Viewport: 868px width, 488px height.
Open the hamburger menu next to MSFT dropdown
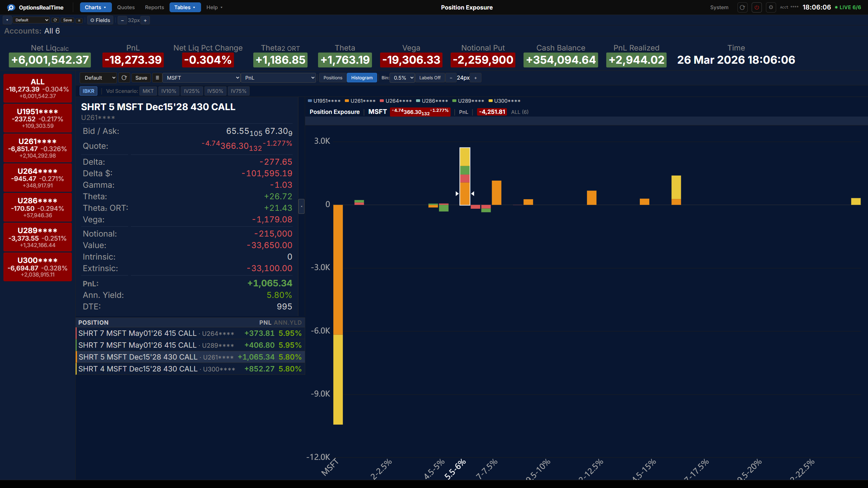tap(157, 78)
